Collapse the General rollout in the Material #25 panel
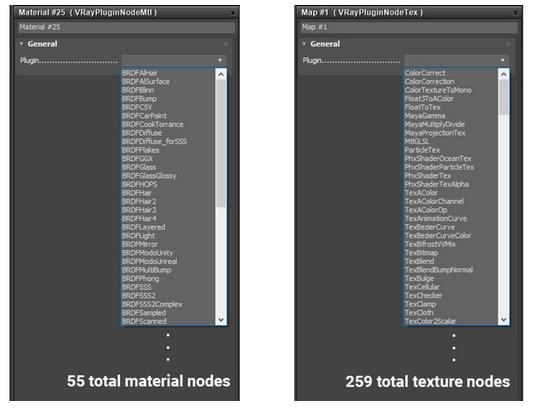 (x=21, y=44)
